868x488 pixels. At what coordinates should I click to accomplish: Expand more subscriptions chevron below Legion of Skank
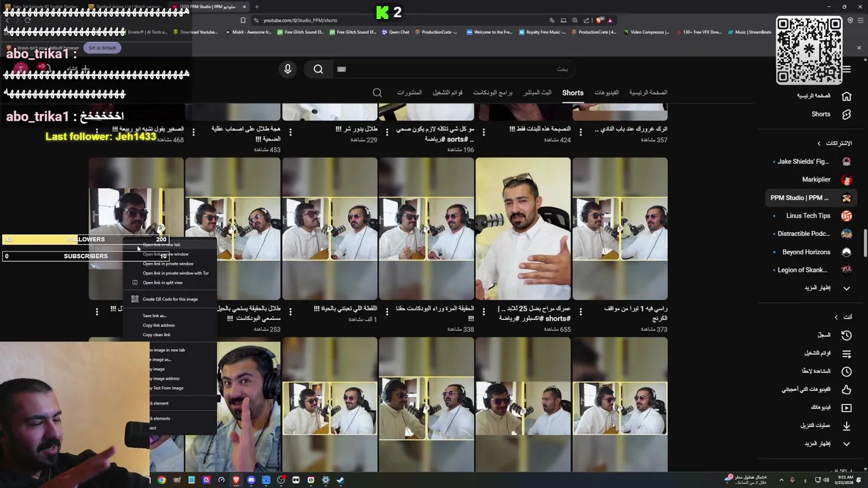click(x=846, y=288)
